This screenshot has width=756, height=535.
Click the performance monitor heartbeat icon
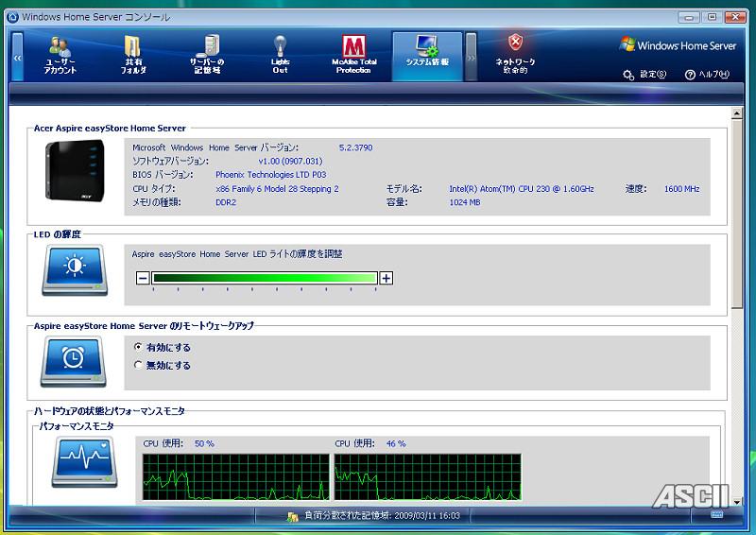84,461
